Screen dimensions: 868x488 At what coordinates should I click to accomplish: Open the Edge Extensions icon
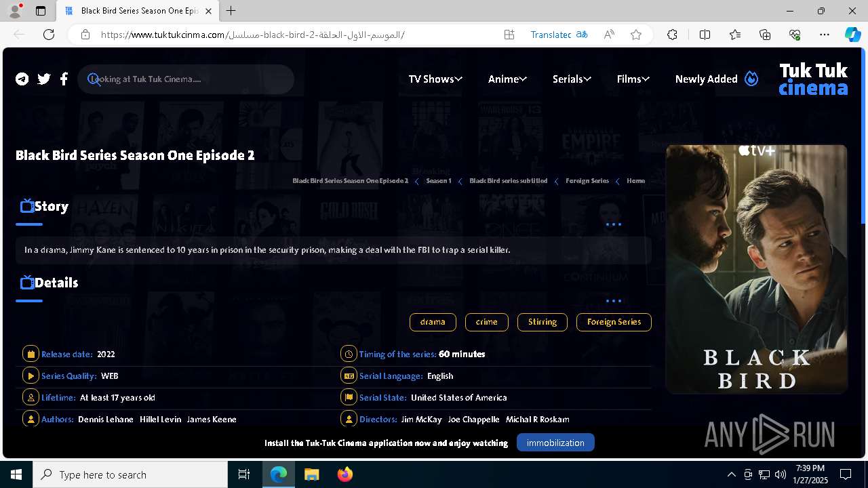click(x=672, y=35)
